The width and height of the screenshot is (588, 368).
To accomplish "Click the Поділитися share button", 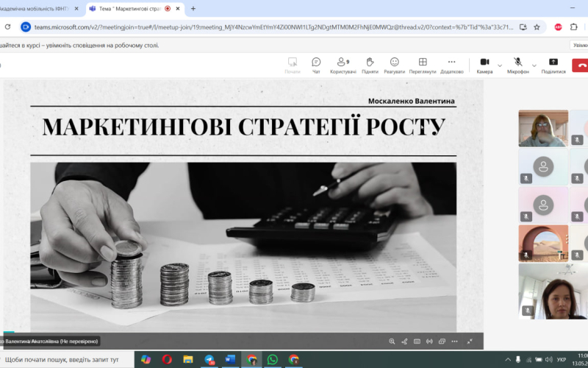I will pyautogui.click(x=553, y=65).
